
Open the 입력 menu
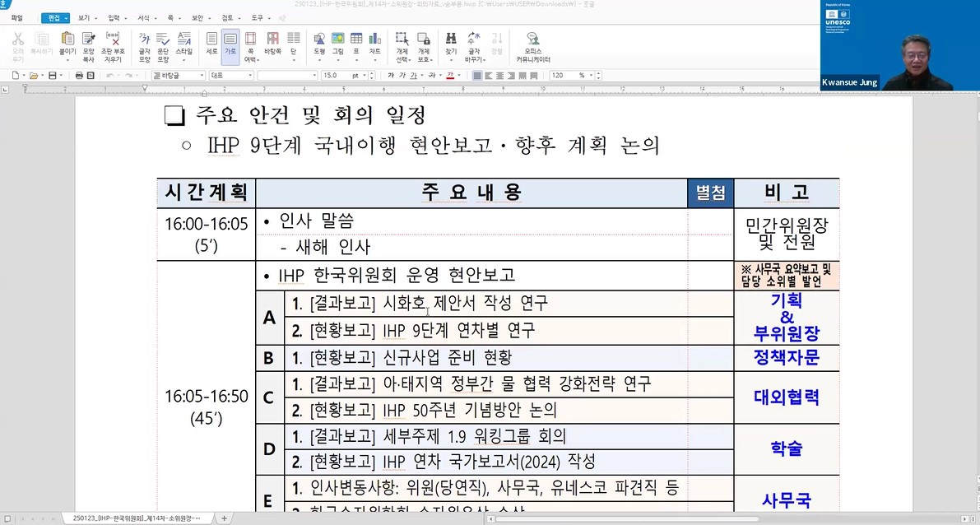(117, 18)
